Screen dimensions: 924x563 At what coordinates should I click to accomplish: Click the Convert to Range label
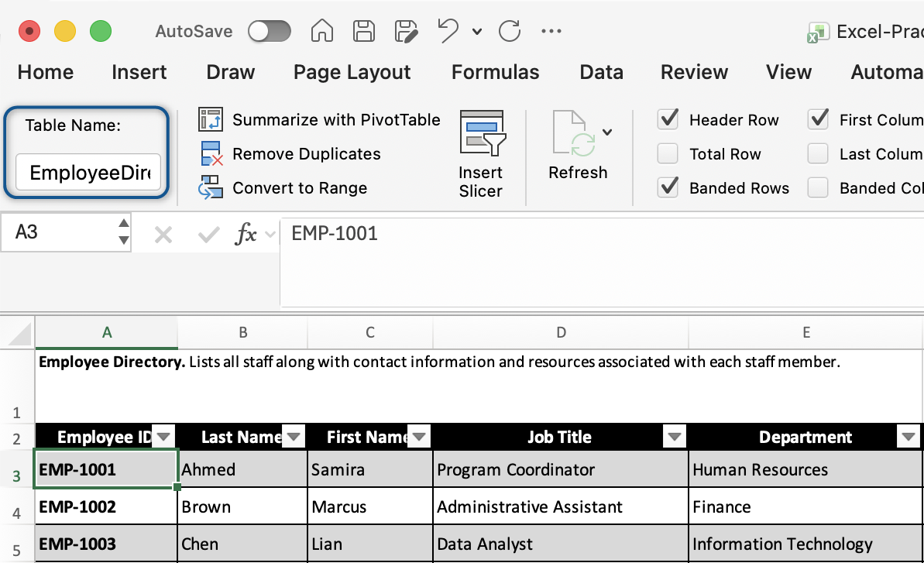click(300, 187)
